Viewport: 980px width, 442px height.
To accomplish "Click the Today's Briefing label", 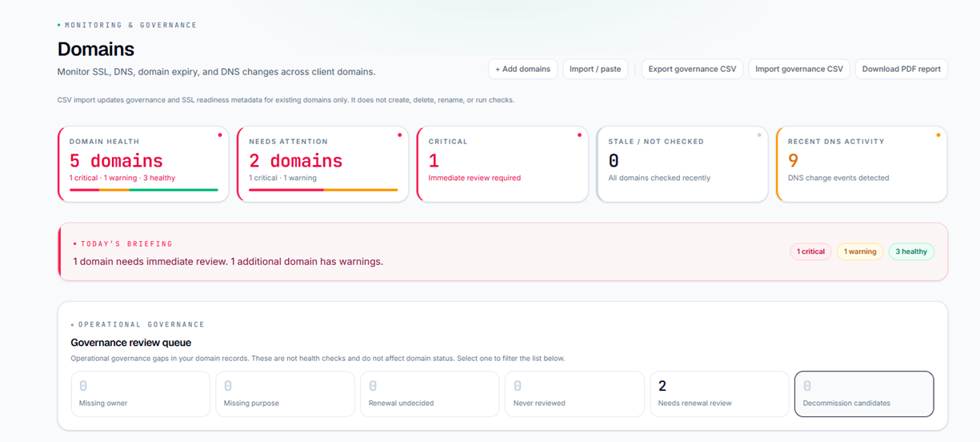I will tap(126, 243).
